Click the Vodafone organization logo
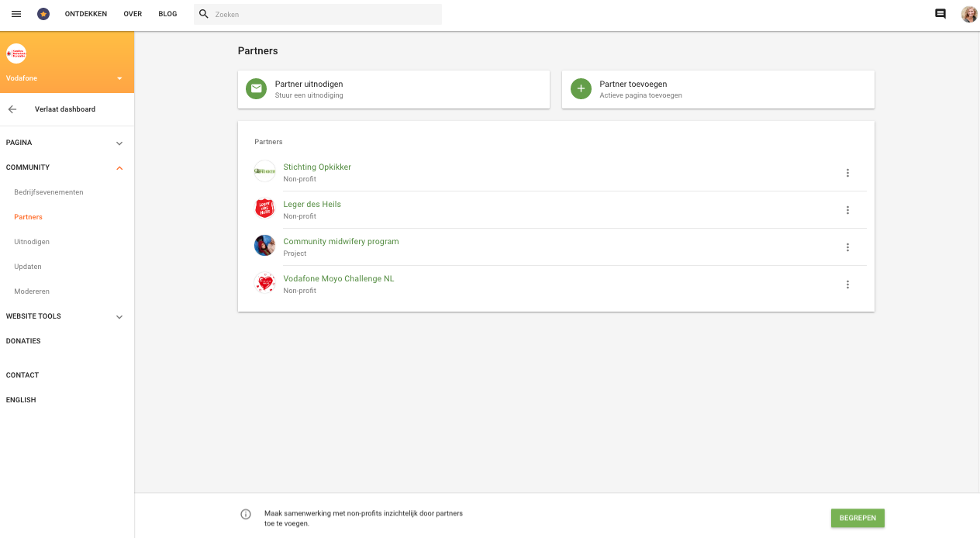This screenshot has width=980, height=538. click(x=16, y=53)
